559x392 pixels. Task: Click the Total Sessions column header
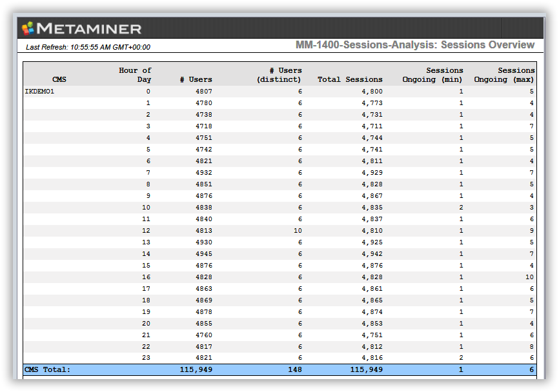pyautogui.click(x=350, y=79)
